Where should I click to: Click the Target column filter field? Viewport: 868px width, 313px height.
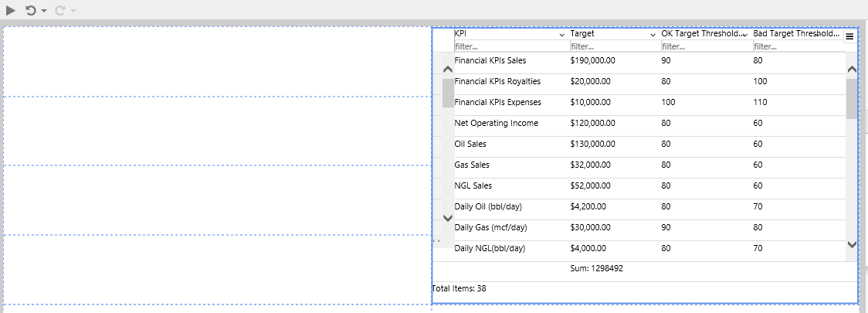pos(610,46)
